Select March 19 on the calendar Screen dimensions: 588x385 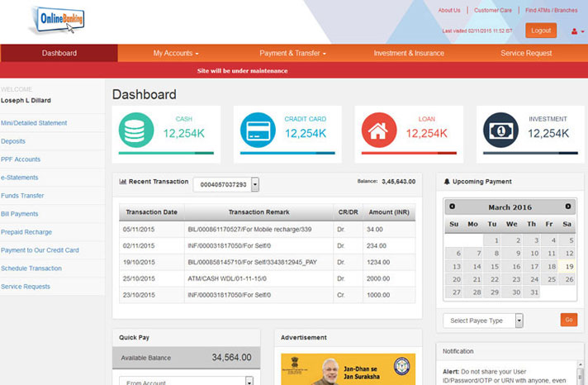tap(567, 267)
